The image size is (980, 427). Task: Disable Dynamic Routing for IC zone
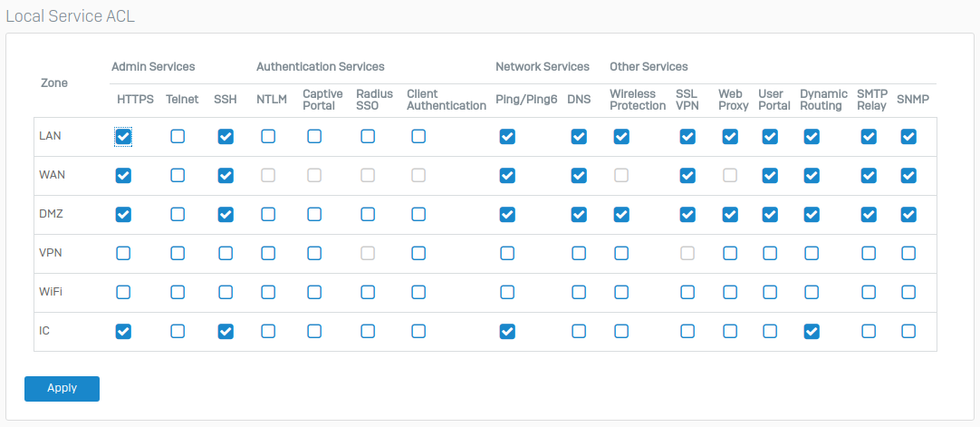812,331
